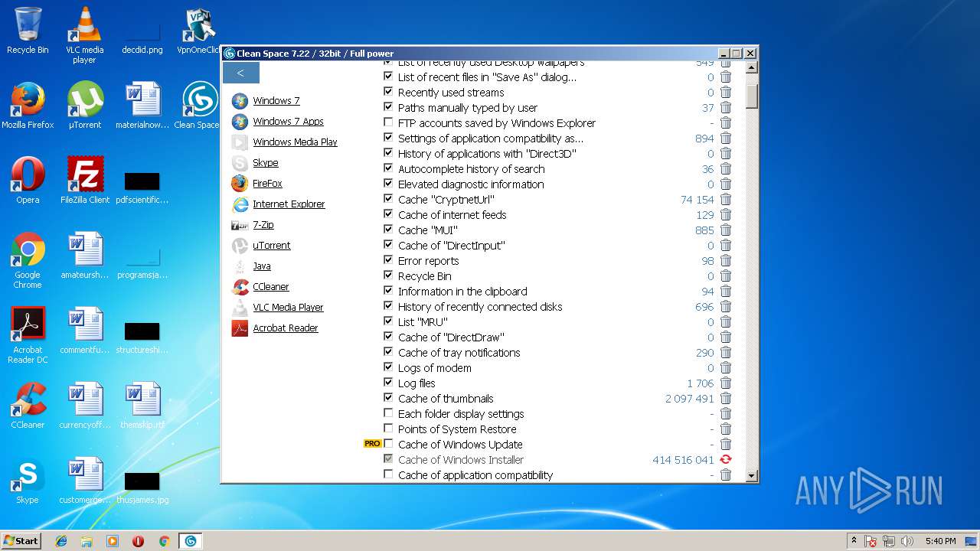Click the VLC Media Player category icon
The width and height of the screenshot is (980, 551).
pyautogui.click(x=240, y=308)
